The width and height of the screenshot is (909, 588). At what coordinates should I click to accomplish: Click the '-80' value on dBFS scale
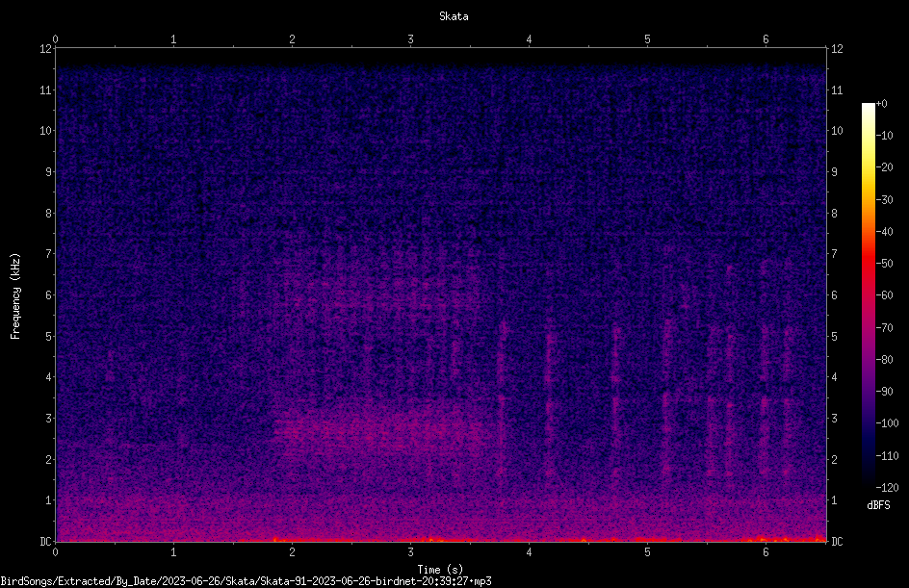(x=885, y=359)
